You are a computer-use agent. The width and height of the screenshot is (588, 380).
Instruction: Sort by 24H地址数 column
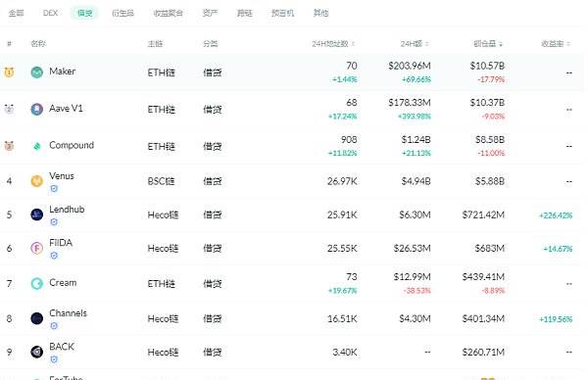coord(333,44)
